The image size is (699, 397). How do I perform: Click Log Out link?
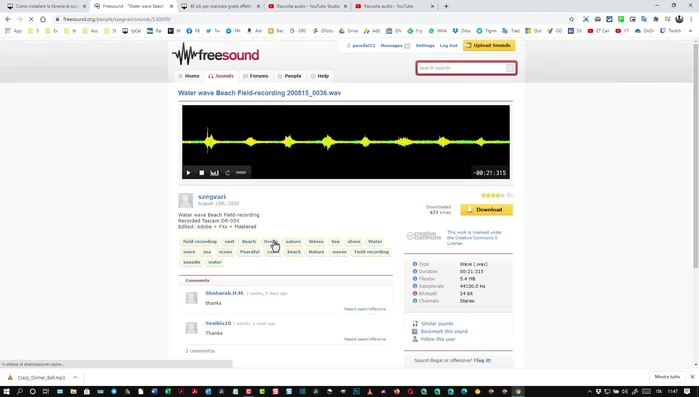click(448, 45)
